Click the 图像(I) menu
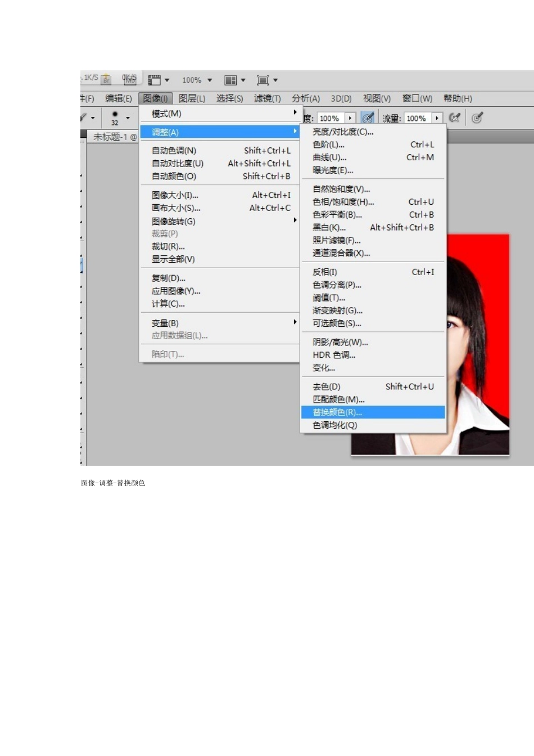This screenshot has width=534, height=756. 155,98
